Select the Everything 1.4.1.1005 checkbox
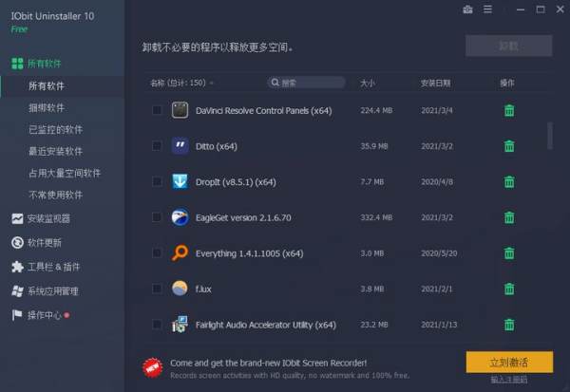570x392 pixels. click(157, 252)
